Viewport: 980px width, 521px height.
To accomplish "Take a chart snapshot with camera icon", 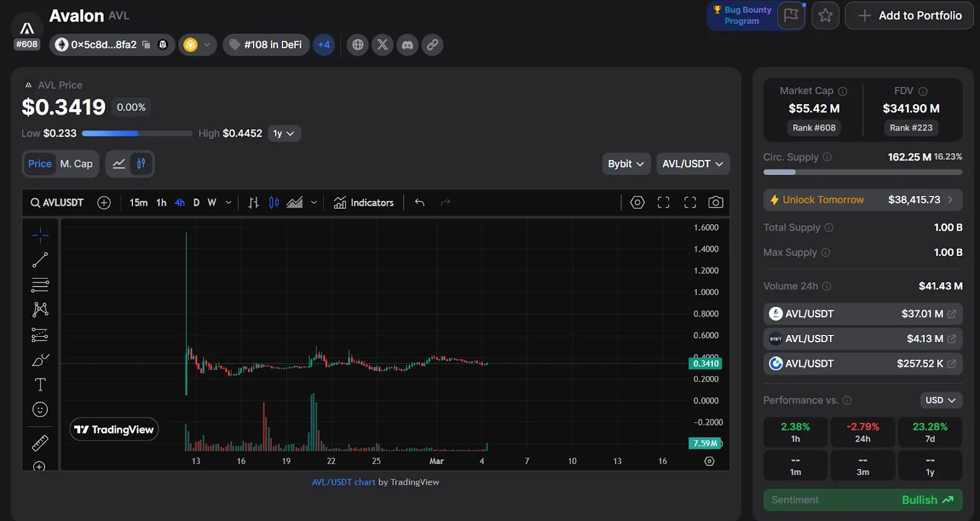I will [x=715, y=203].
